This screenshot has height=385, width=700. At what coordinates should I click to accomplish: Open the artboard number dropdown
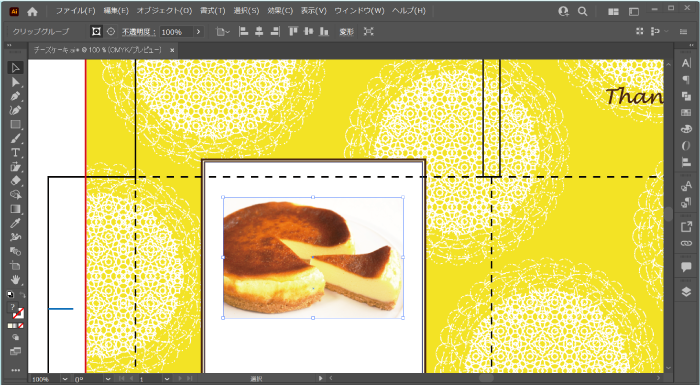(167, 379)
